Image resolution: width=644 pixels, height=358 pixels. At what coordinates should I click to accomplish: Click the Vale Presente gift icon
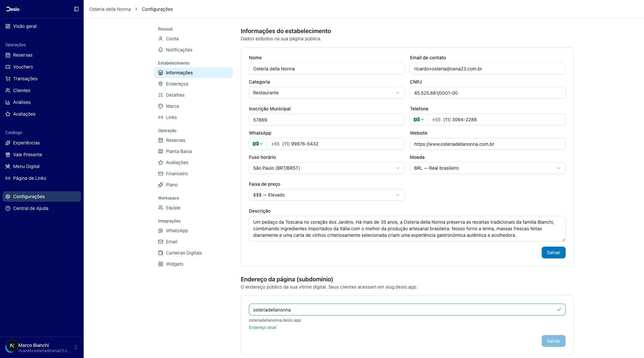[8, 155]
